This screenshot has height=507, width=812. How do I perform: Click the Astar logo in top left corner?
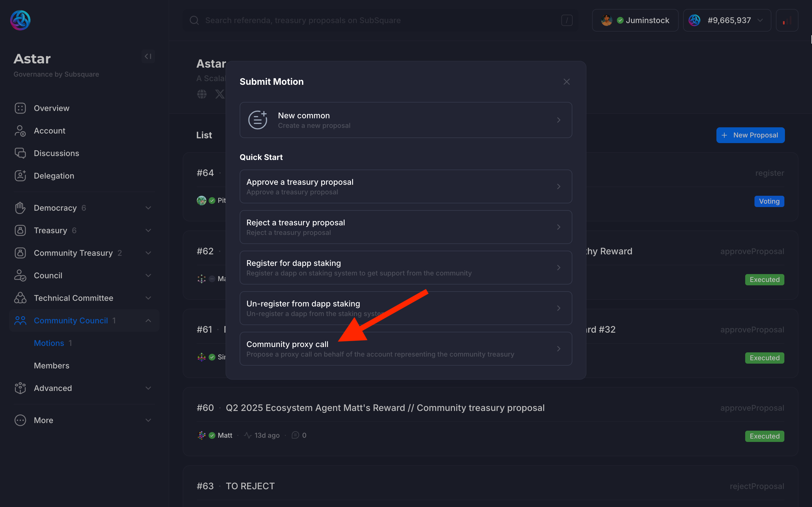[20, 20]
